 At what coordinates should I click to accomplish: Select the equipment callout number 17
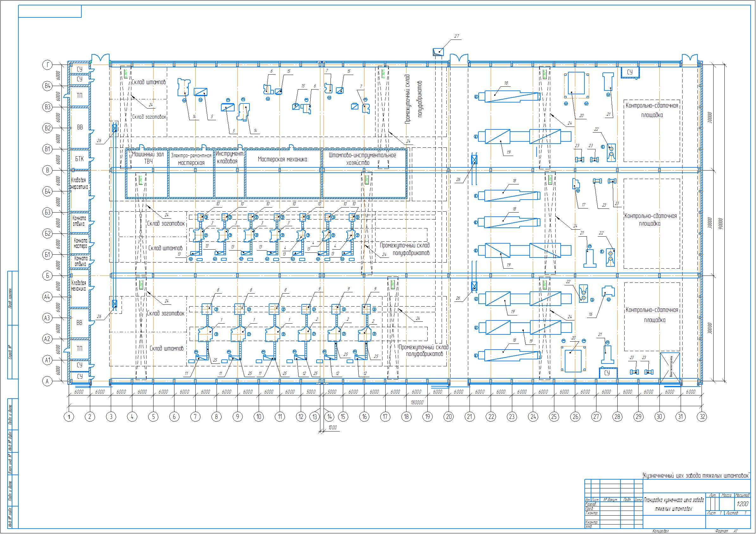pyautogui.click(x=583, y=205)
